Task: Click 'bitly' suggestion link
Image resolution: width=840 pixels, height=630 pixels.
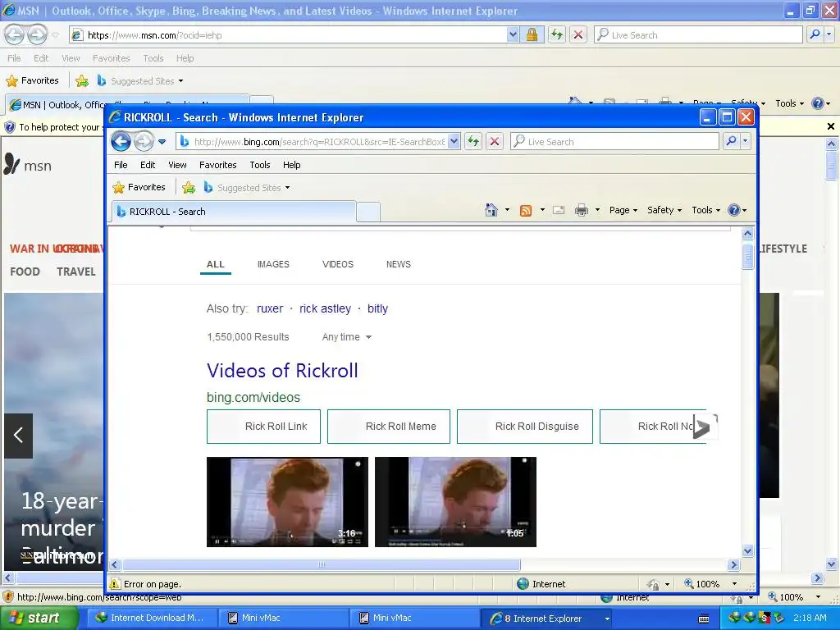Action: click(x=377, y=308)
